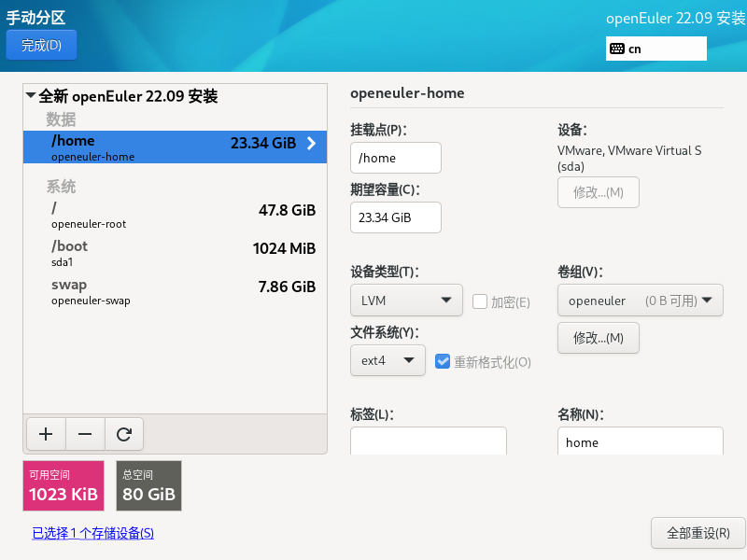Click the 手动分区 page title

pos(35,18)
